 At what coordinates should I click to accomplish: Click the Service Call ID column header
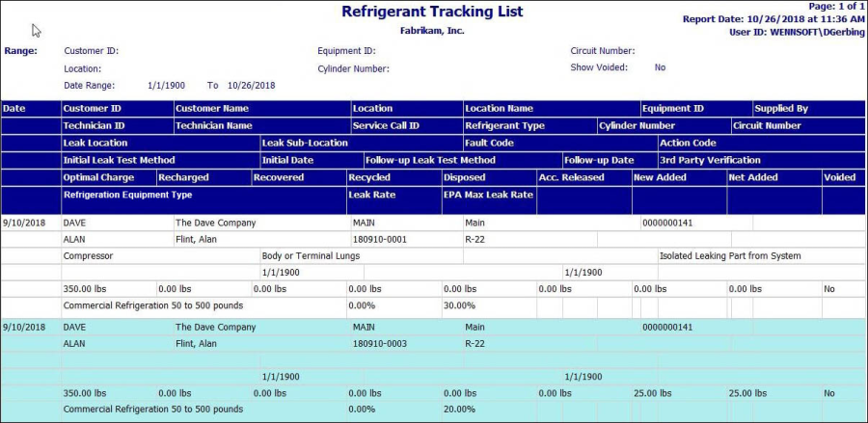point(386,126)
